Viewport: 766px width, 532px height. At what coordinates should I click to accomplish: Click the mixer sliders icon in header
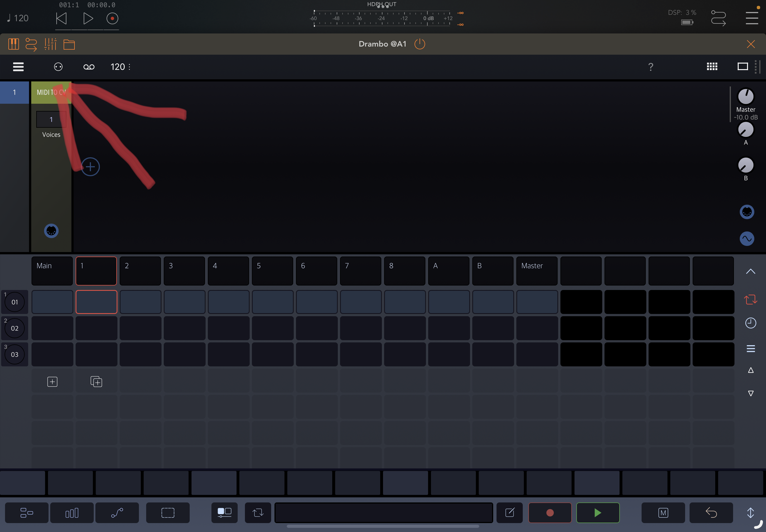coord(50,44)
